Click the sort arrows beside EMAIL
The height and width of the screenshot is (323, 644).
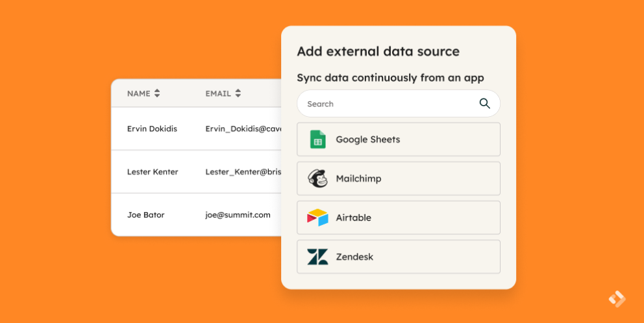[238, 93]
